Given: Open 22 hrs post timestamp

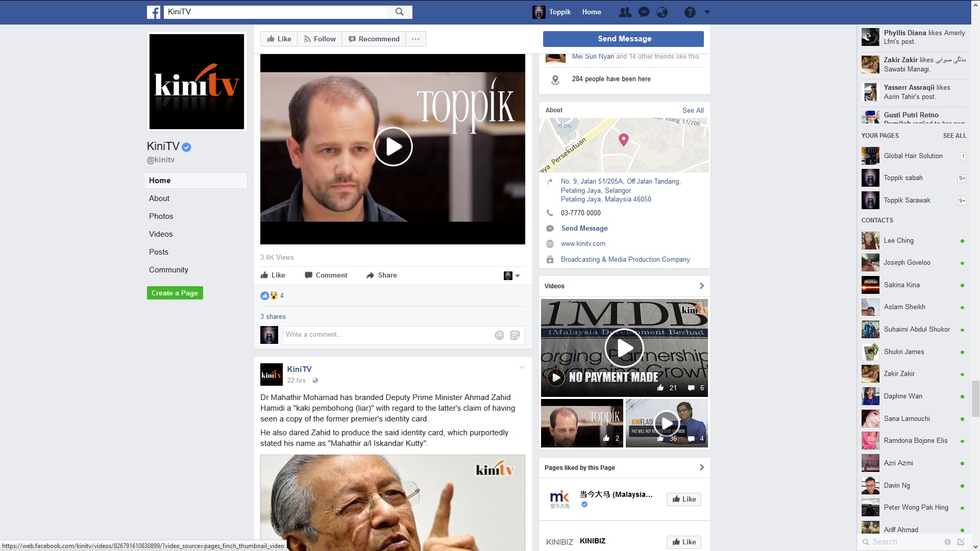Looking at the screenshot, I should pos(296,380).
